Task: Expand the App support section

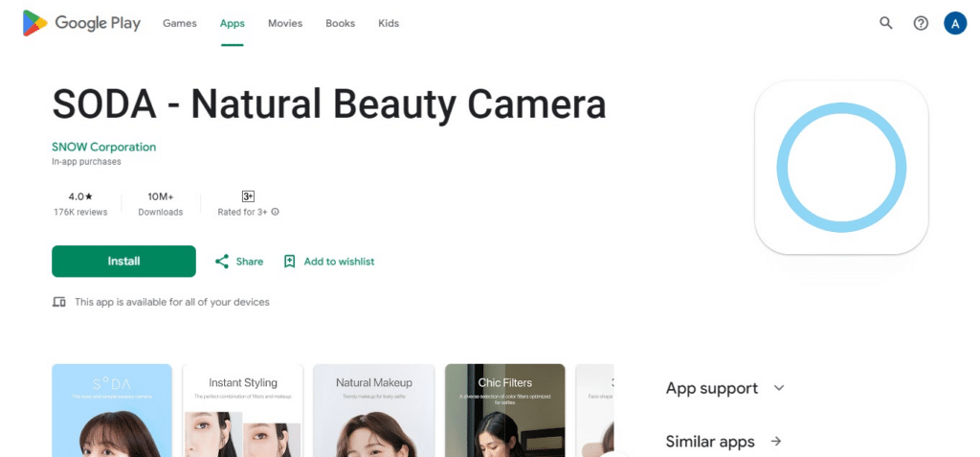Action: (725, 388)
